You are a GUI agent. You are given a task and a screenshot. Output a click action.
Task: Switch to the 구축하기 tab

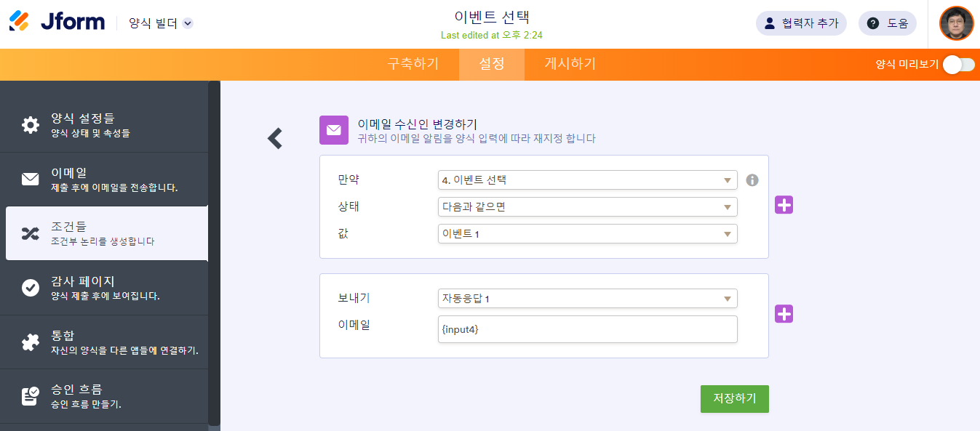click(x=413, y=64)
